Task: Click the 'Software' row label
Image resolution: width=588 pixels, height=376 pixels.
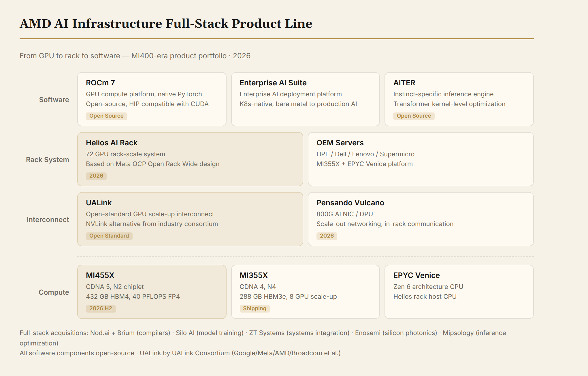Action: 54,99
